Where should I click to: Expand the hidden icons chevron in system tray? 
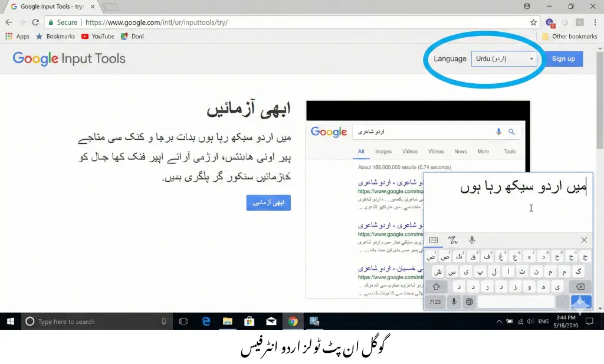point(499,322)
